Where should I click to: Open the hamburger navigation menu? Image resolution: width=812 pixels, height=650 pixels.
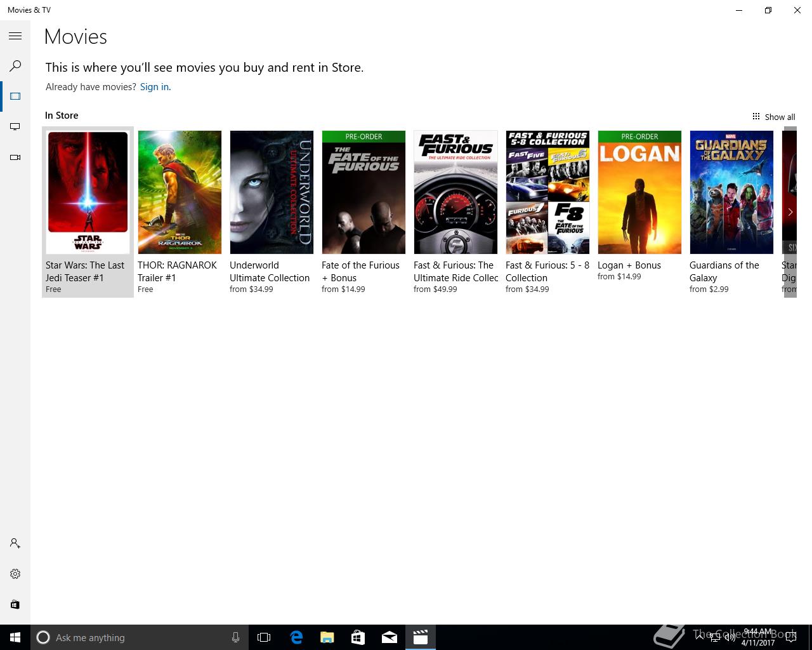[x=15, y=36]
